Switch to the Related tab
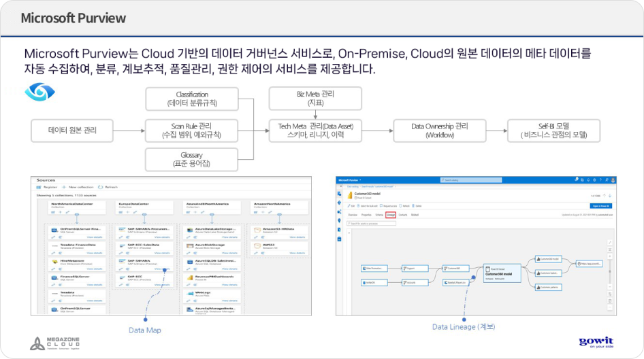Image resolution: width=644 pixels, height=359 pixels. click(415, 215)
